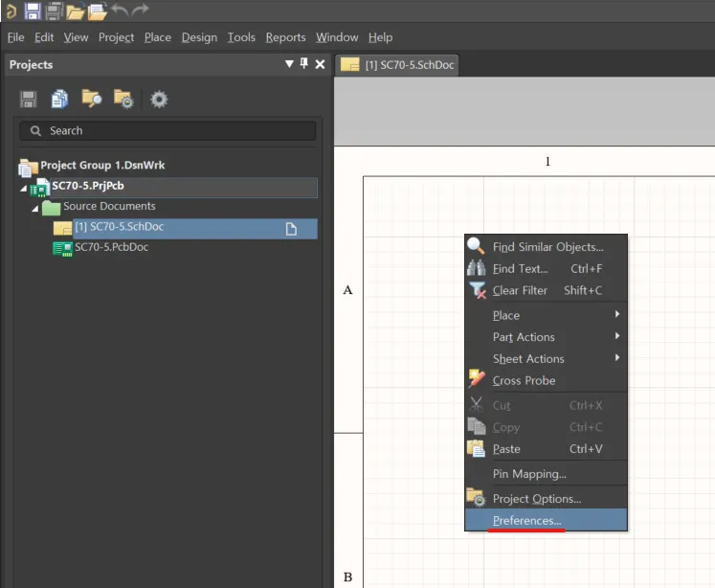
Task: Select SC70-5.PcbDoc in project tree
Action: pos(111,247)
